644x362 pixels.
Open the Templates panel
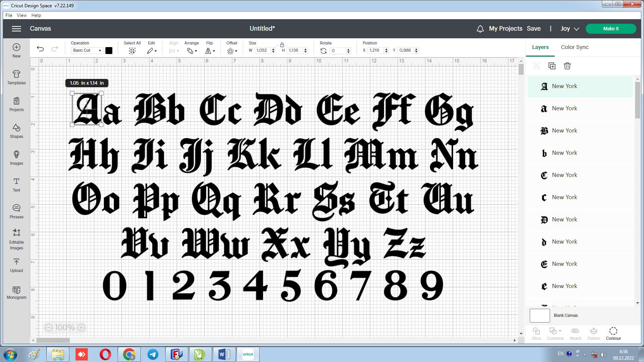coord(16,78)
